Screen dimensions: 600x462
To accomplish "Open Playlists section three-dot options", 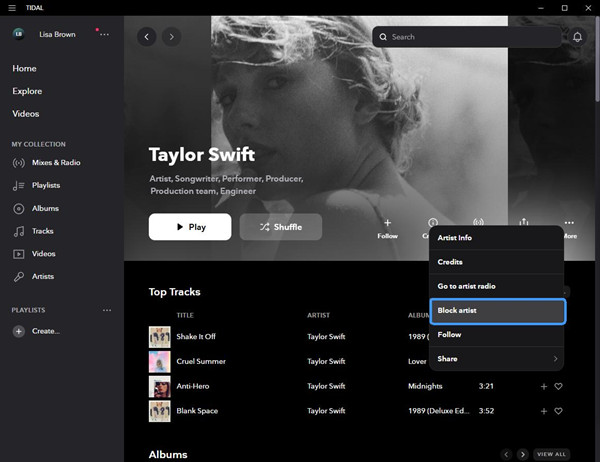I will tap(107, 310).
